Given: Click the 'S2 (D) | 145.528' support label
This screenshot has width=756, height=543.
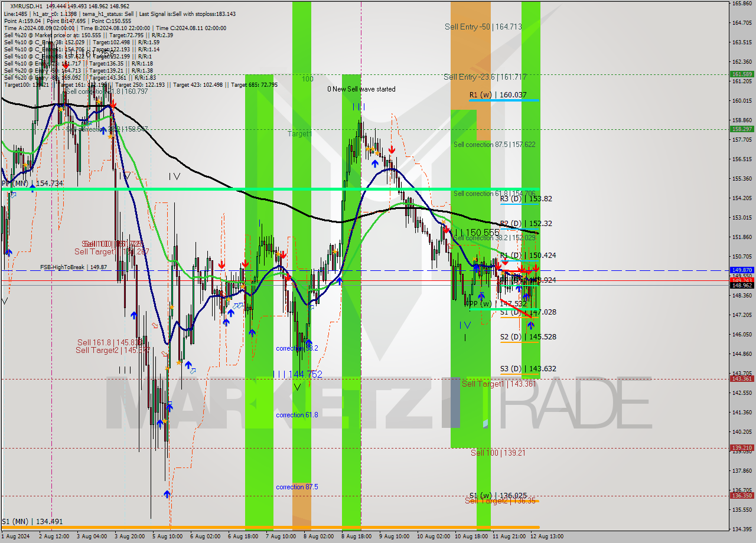Looking at the screenshot, I should [x=528, y=337].
